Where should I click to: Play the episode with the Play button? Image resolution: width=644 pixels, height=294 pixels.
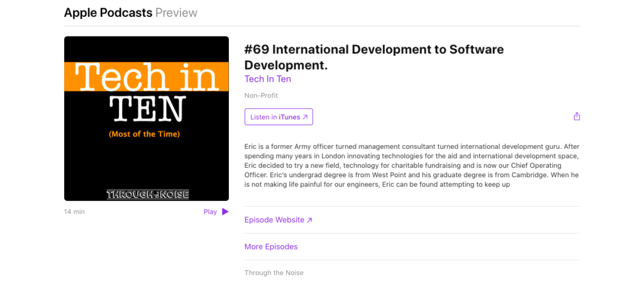click(x=216, y=212)
